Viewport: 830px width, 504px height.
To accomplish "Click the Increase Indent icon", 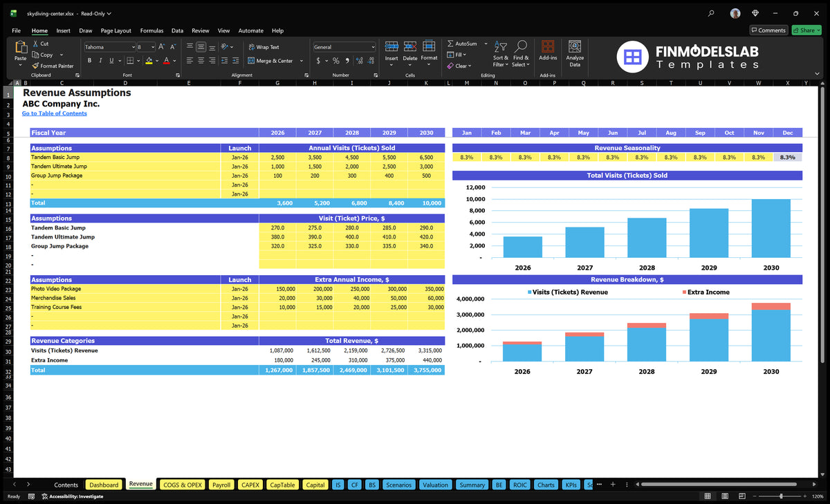I will [x=237, y=61].
